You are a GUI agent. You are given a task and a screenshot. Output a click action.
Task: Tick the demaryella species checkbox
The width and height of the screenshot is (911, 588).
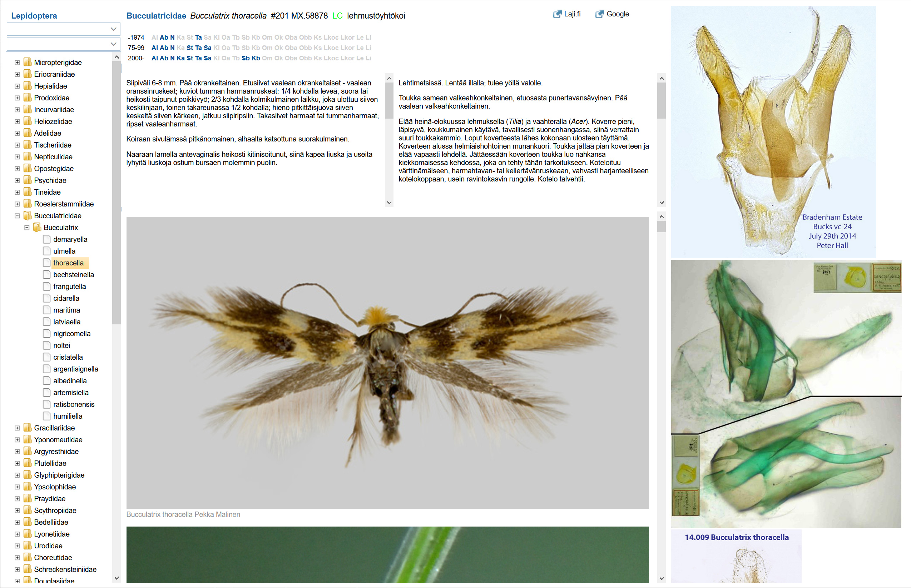46,239
